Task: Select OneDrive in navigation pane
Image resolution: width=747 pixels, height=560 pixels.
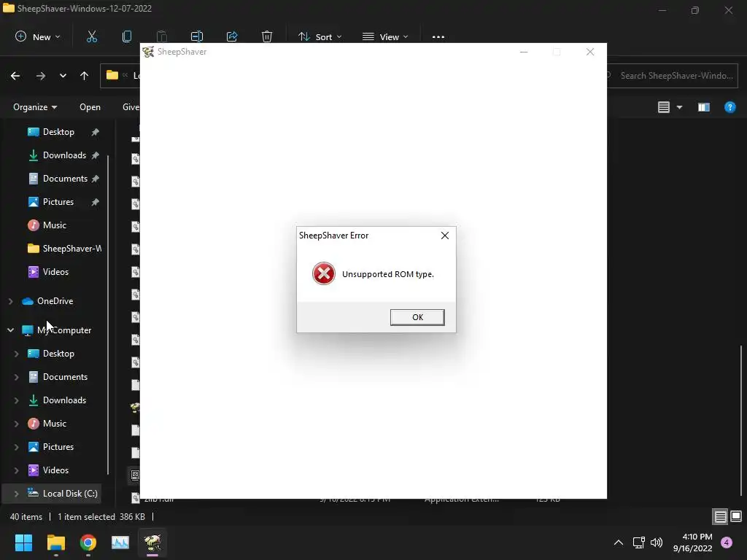Action: coord(55,301)
